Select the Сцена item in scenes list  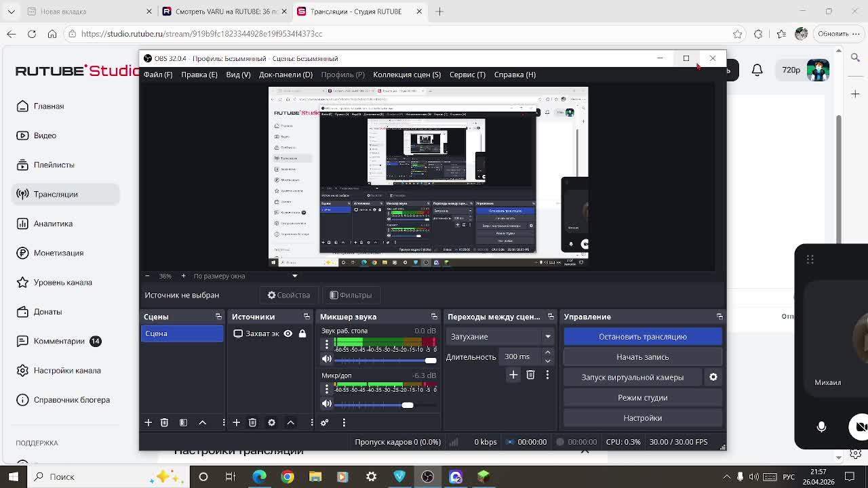[x=182, y=333]
